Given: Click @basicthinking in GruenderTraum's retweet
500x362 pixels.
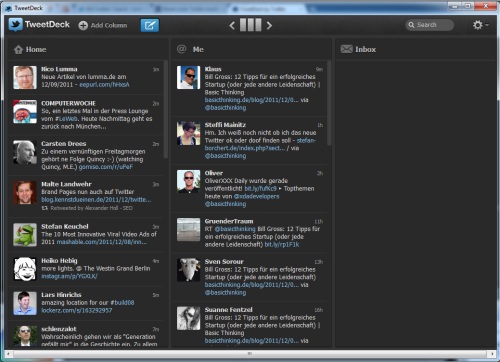Looking at the screenshot, I should click(235, 229).
